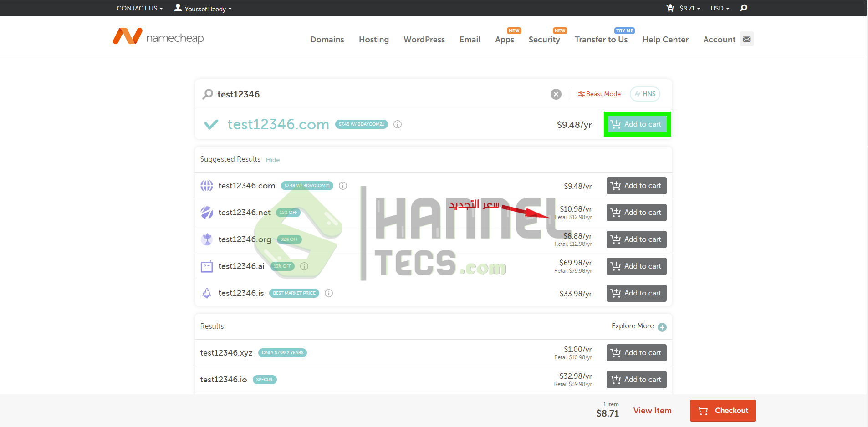The width and height of the screenshot is (868, 427).
Task: Select the test12346.io result name
Action: pos(224,380)
